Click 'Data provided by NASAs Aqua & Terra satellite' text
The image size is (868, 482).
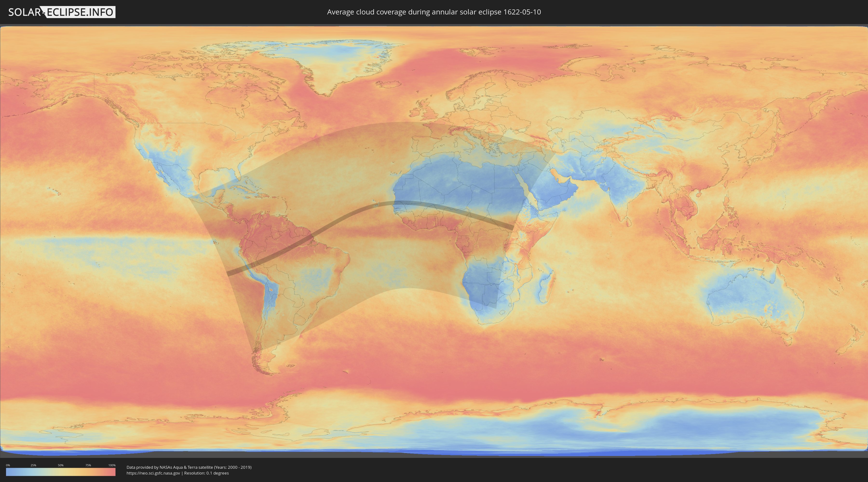pyautogui.click(x=170, y=467)
